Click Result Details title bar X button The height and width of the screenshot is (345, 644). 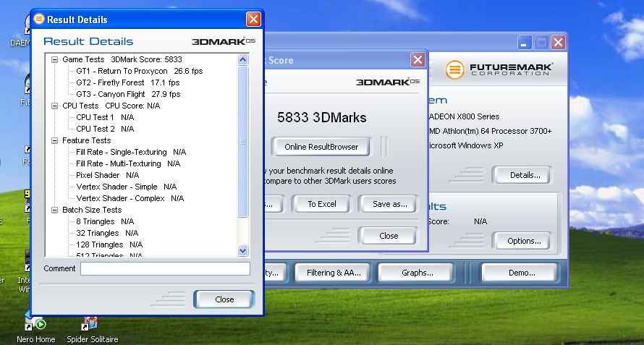[253, 19]
